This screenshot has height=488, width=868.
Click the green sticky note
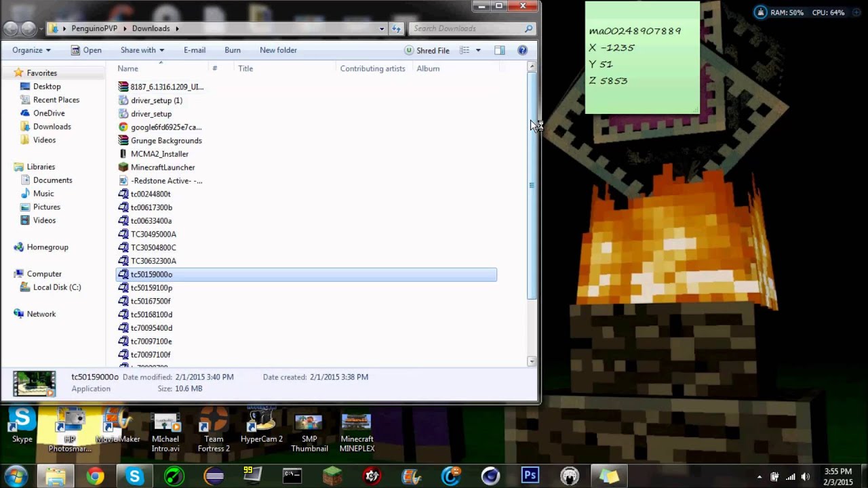[642, 57]
